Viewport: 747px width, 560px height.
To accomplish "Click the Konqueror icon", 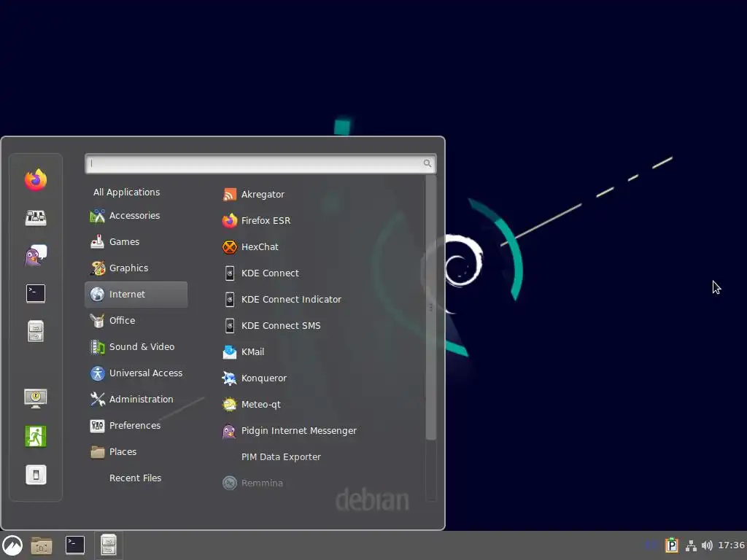I will (x=230, y=378).
